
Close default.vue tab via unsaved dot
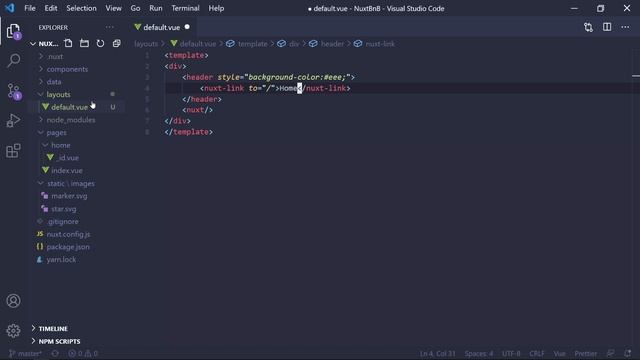click(x=187, y=27)
